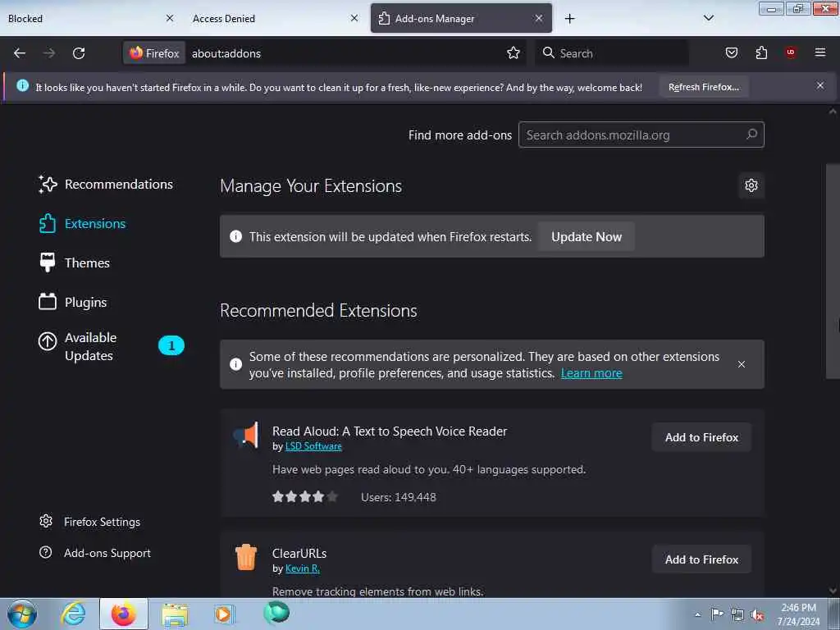The height and width of the screenshot is (630, 840).
Task: Open Plugins in the sidebar
Action: 72,302
